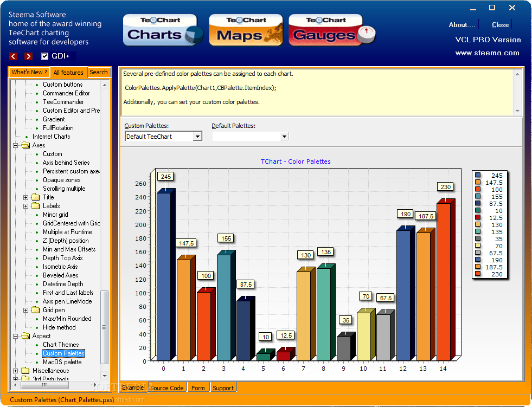Select Custom Palettes tree item
Screen dimensions: 532x407
63,353
